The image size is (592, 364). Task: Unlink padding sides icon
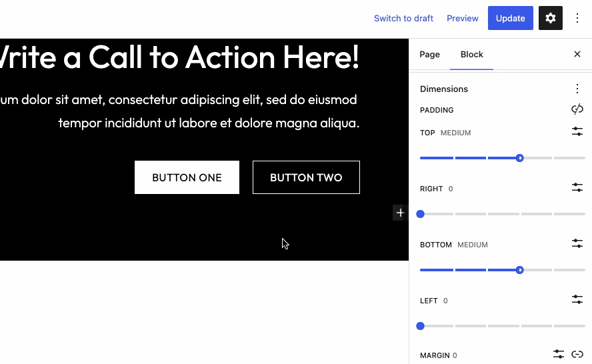(577, 109)
